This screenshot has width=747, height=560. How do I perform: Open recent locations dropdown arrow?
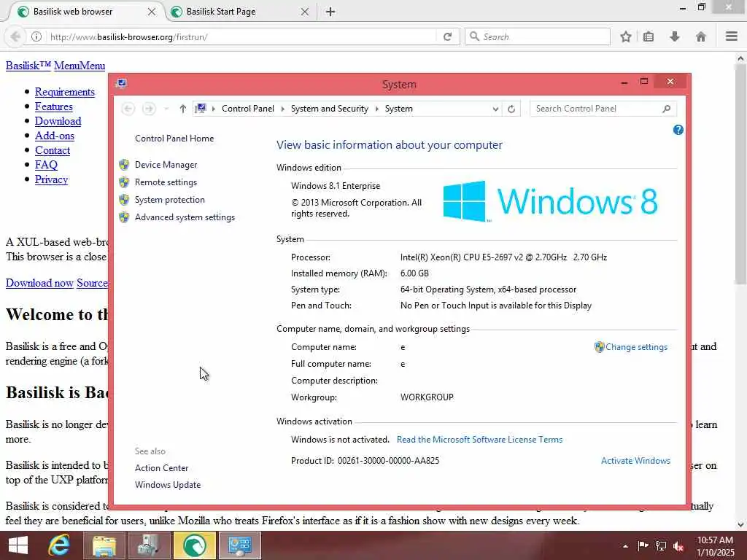pos(166,109)
